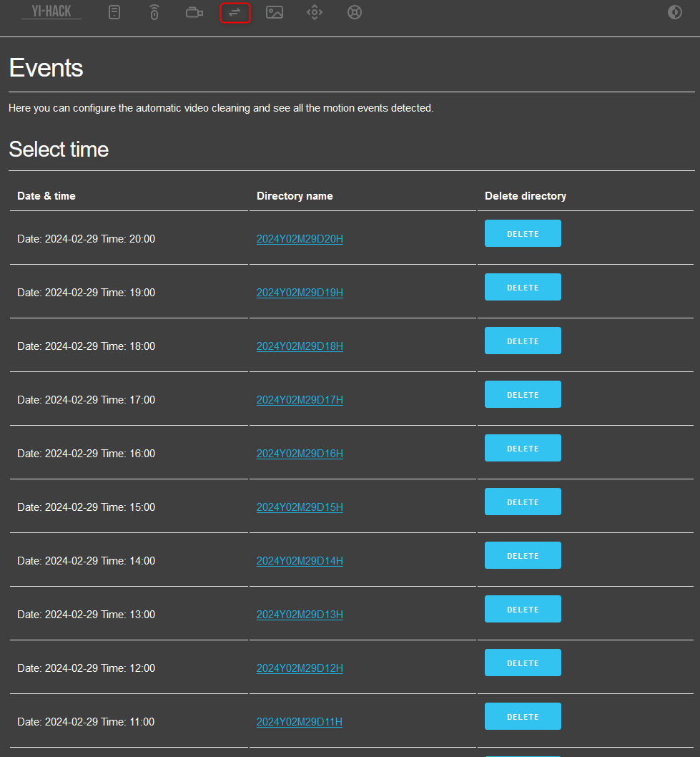This screenshot has width=700, height=757.
Task: Select the highlighted events arrows icon
Action: [x=235, y=13]
